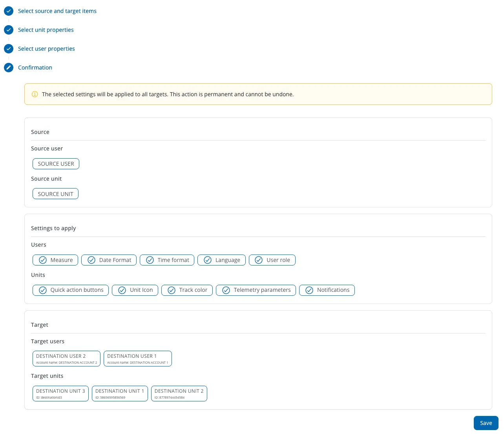The image size is (504, 434).
Task: Select the DESTINATION USER 2 tag
Action: pos(66,359)
